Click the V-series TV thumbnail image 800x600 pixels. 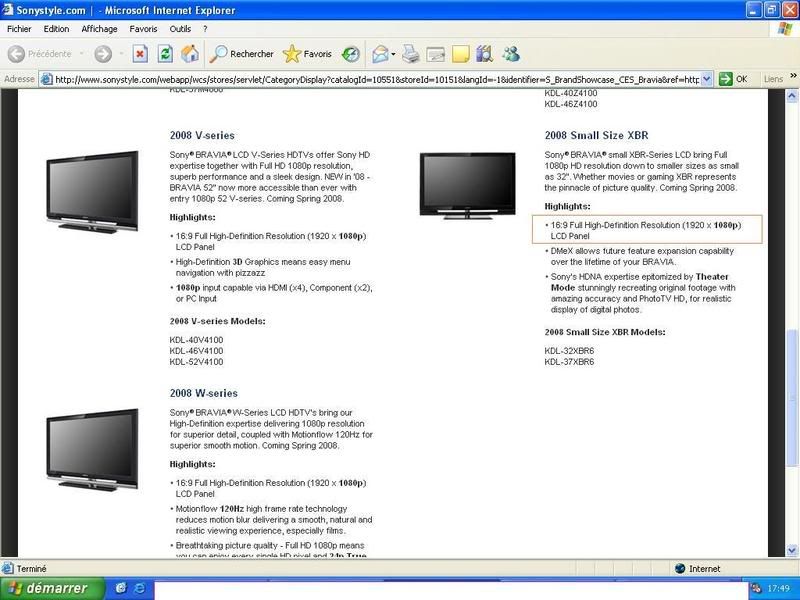click(x=92, y=192)
